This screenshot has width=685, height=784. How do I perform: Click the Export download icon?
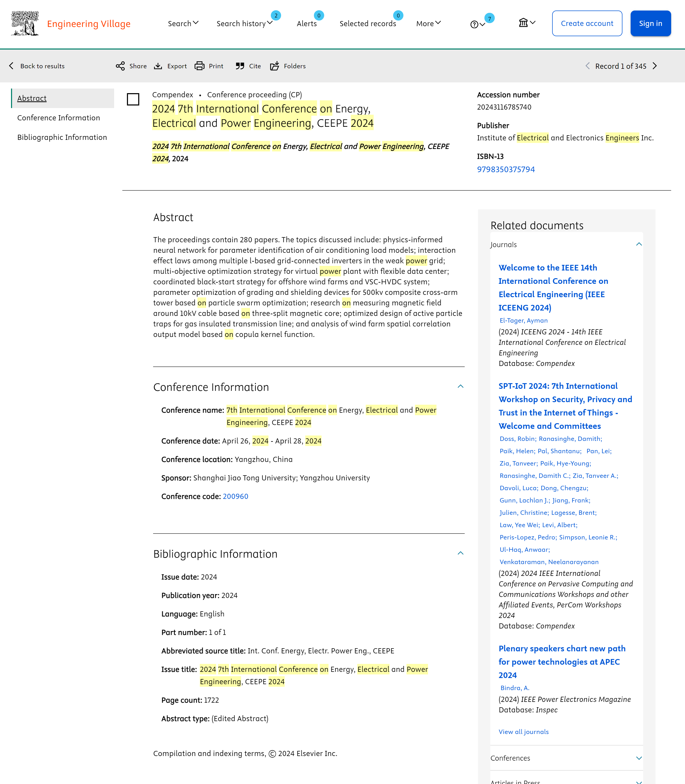[158, 66]
